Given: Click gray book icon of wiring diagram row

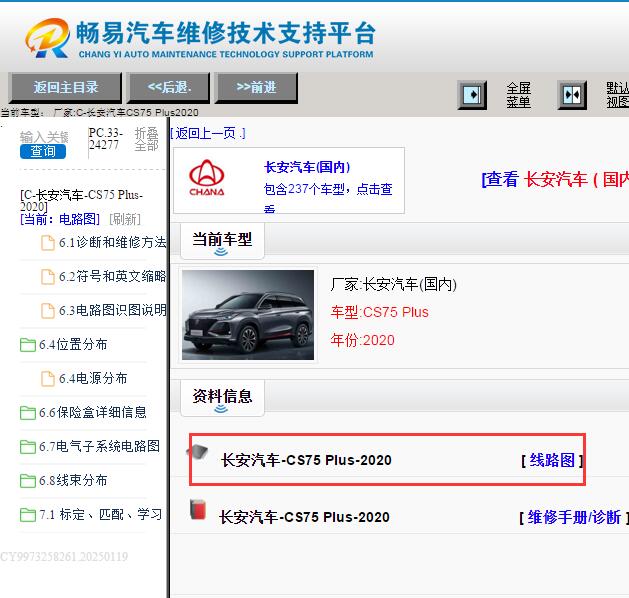Looking at the screenshot, I should pyautogui.click(x=197, y=452).
